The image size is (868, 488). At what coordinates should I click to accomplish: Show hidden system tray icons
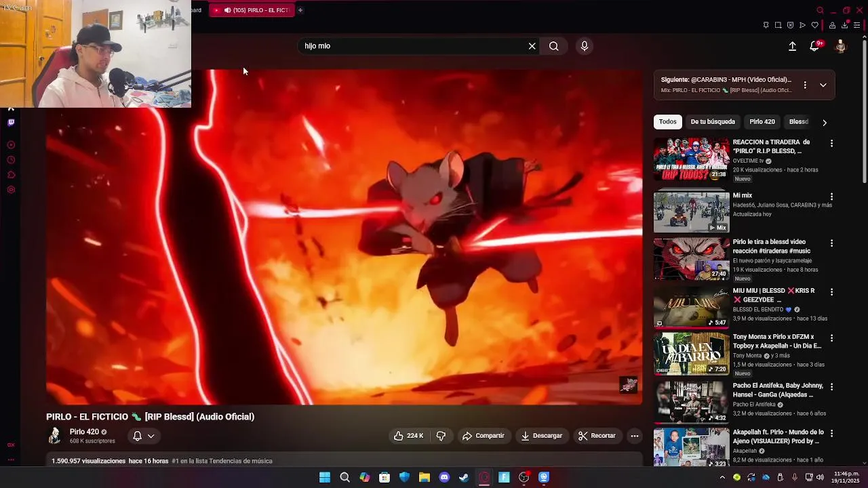[722, 477]
